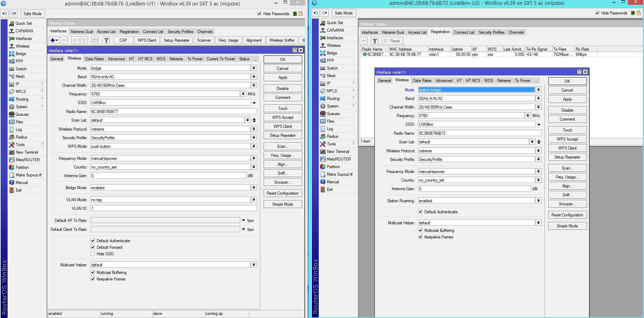
Task: Open Files in Link8km-U1 sidebar
Action: [x=19, y=122]
